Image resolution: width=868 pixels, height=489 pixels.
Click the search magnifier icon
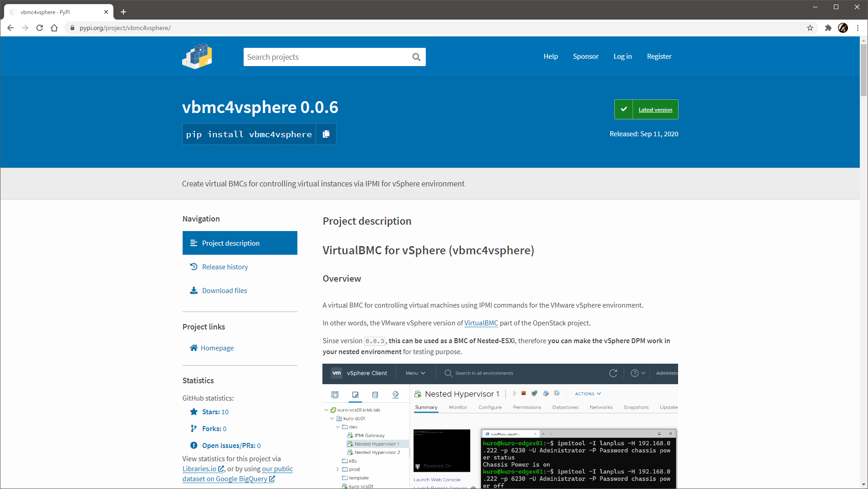click(415, 57)
